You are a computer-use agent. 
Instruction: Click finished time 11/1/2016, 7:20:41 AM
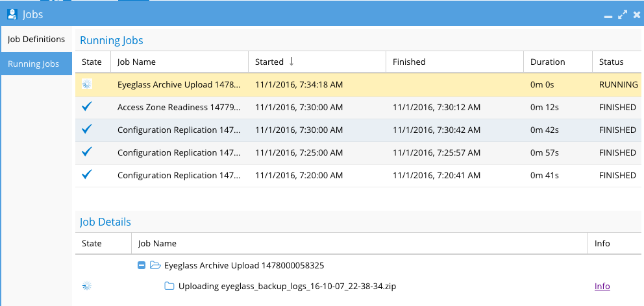pyautogui.click(x=436, y=175)
